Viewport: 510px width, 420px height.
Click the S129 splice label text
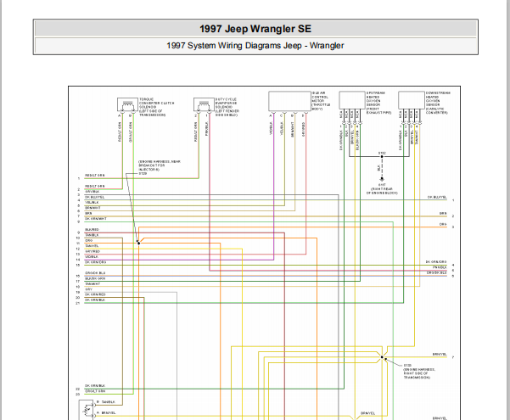pos(143,174)
